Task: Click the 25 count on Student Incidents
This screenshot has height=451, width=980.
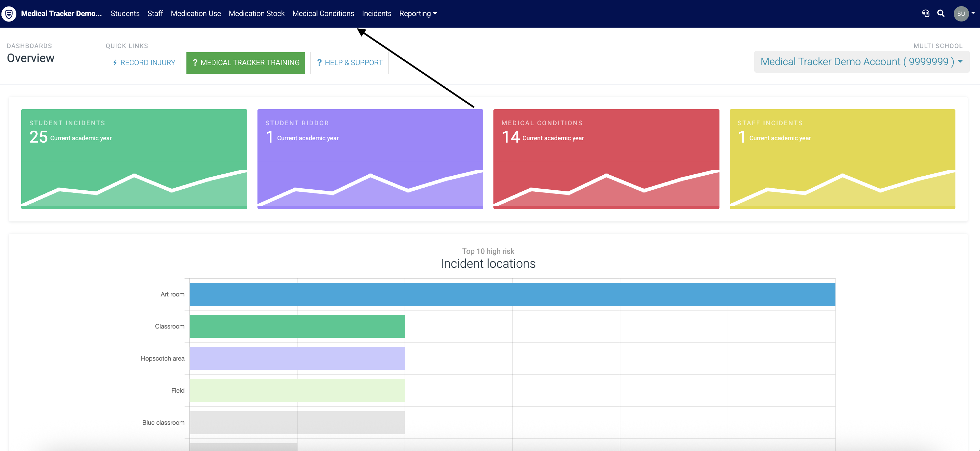Action: (39, 137)
